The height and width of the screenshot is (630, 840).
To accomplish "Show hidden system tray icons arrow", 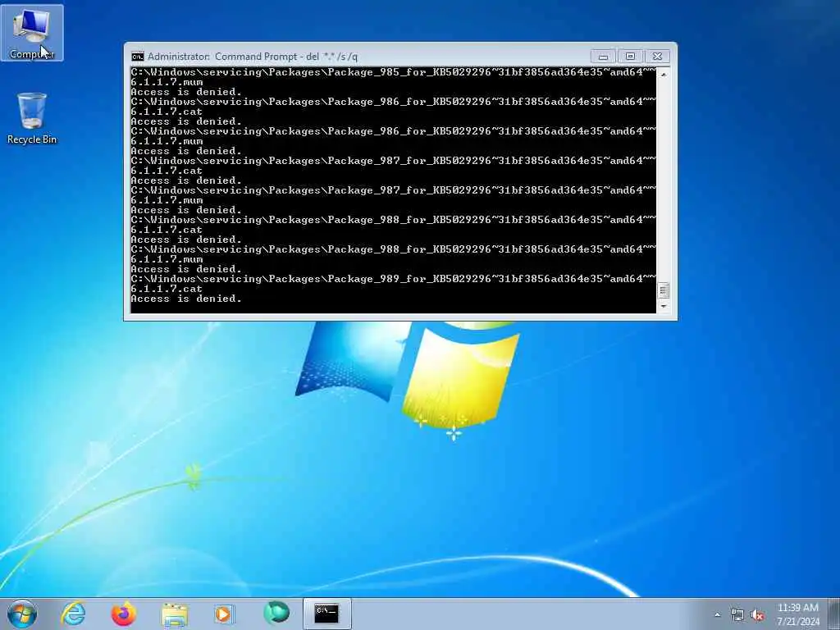I will (x=717, y=614).
